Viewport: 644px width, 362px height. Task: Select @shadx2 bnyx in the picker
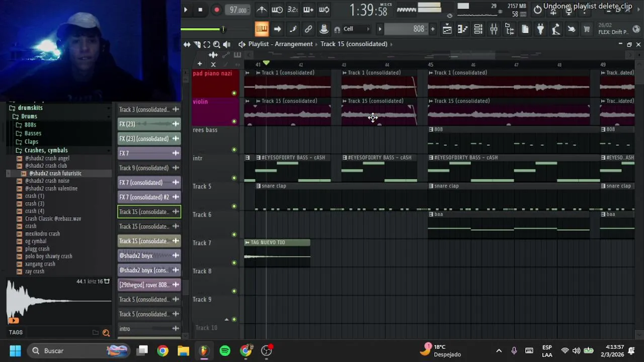coord(149,255)
